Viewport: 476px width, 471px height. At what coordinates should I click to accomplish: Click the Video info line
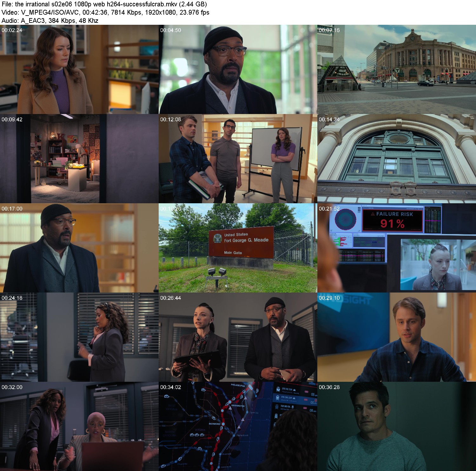tap(105, 12)
